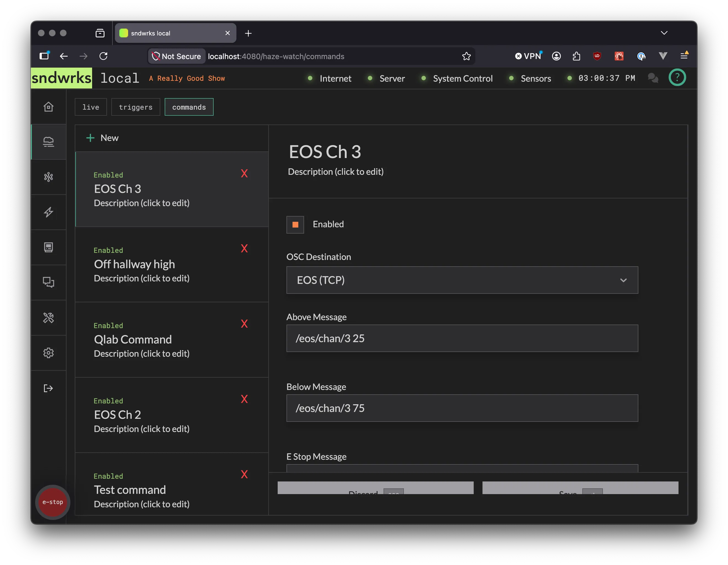Click the sndwrks logo

[x=61, y=78]
